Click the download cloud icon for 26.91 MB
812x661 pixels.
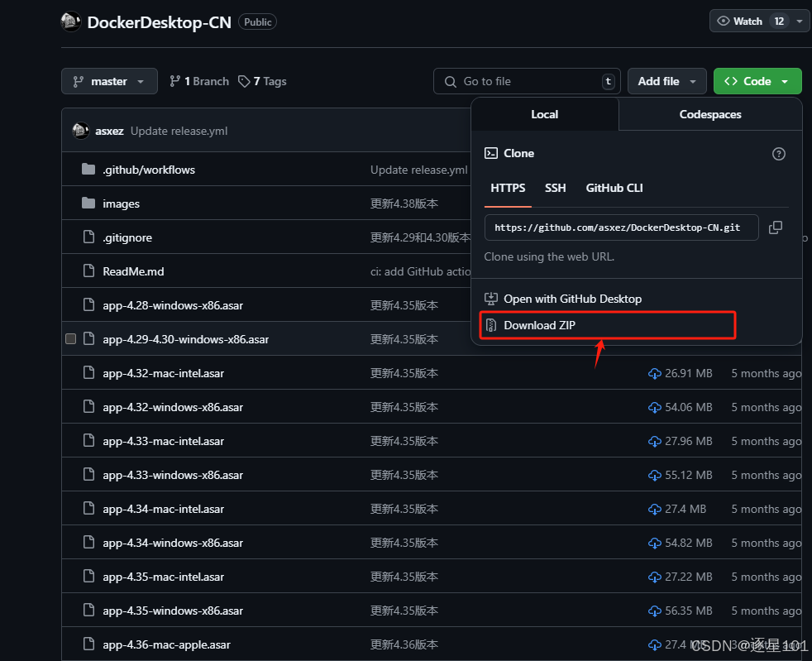click(x=655, y=373)
